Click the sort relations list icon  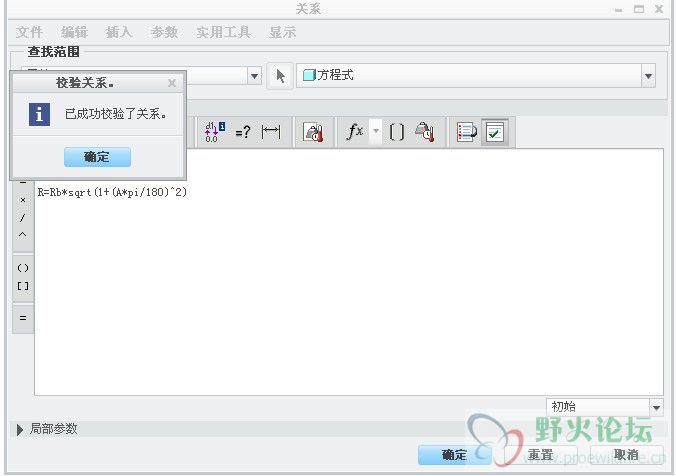(x=466, y=132)
